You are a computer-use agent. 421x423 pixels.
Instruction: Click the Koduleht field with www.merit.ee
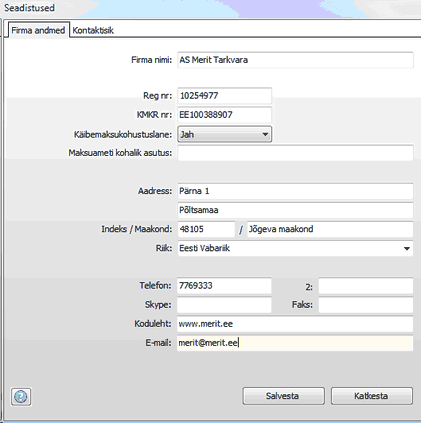pyautogui.click(x=295, y=324)
